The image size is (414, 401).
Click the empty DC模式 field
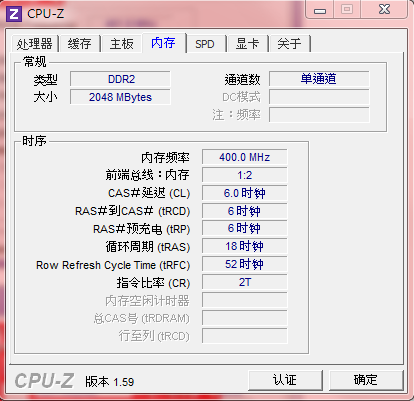[x=319, y=97]
